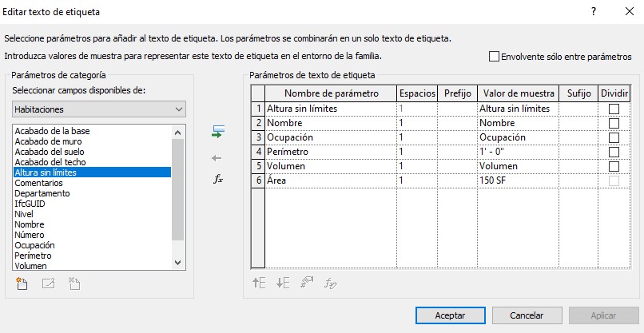Open the Habitaciones category dropdown
644x333 pixels.
[99, 109]
